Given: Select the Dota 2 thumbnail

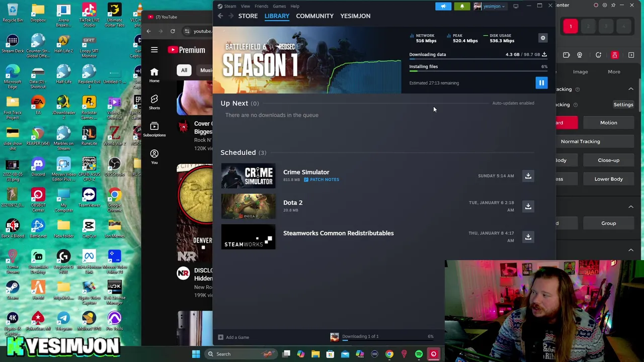Looking at the screenshot, I should 249,206.
